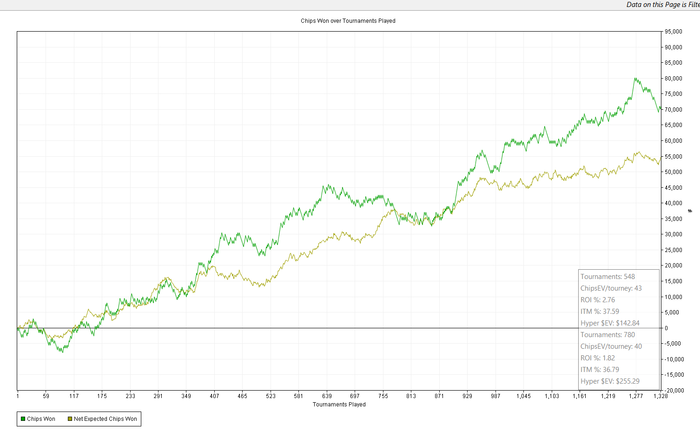Click the y-axis tick label -20,000
The image size is (700, 432).
(x=674, y=390)
